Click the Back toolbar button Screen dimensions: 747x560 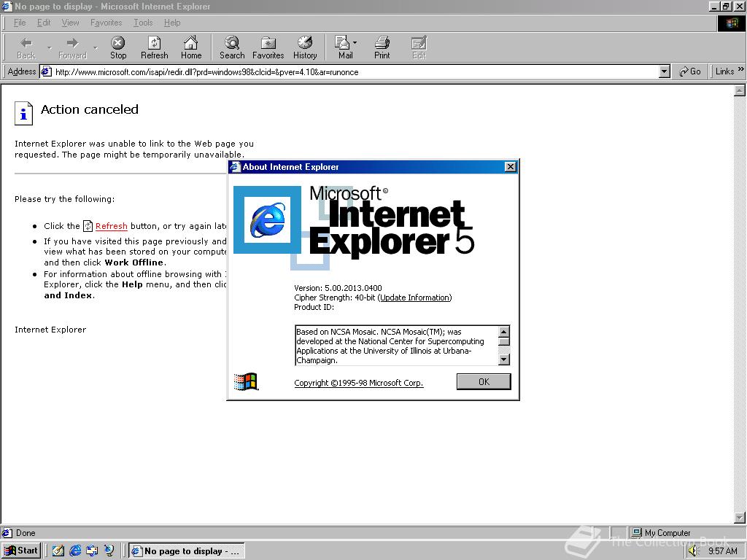26,47
